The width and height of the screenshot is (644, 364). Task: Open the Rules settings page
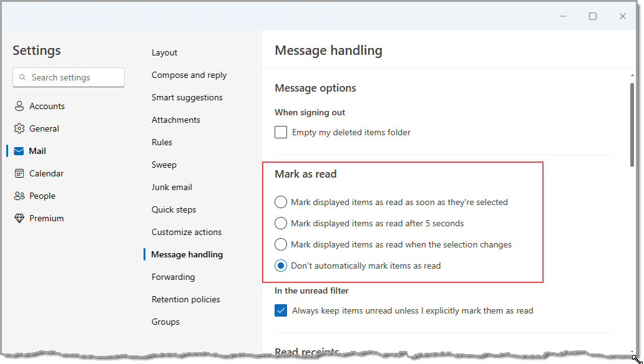[x=162, y=142]
